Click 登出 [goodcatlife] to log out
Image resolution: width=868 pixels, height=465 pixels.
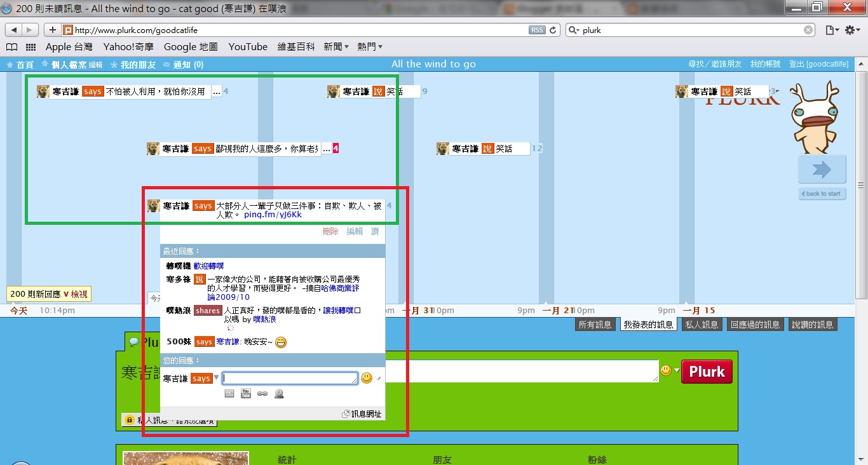click(818, 64)
